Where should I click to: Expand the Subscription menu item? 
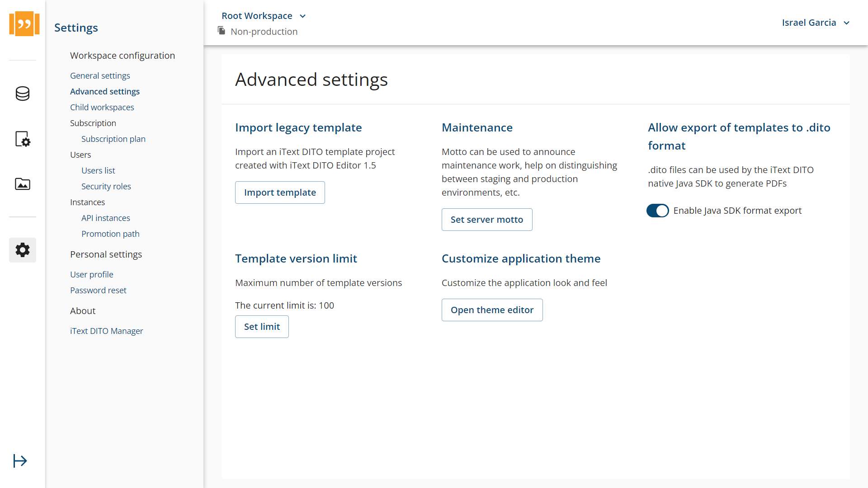93,123
